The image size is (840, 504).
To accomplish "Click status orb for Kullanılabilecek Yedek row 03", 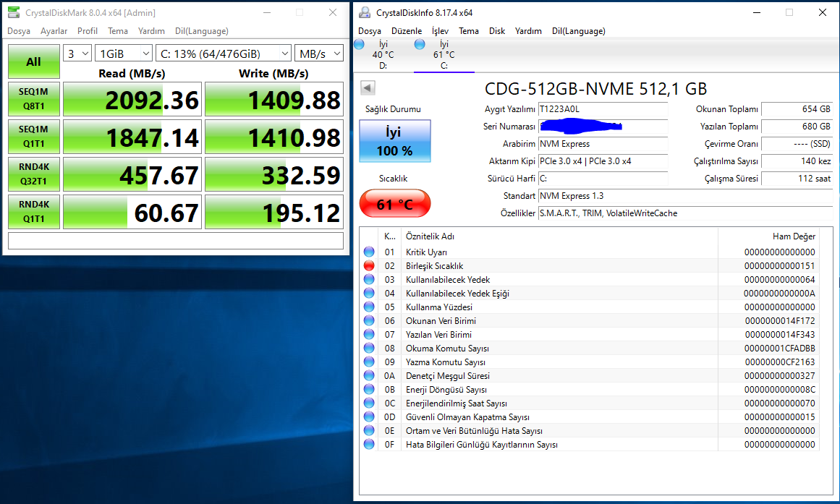I will 368,279.
